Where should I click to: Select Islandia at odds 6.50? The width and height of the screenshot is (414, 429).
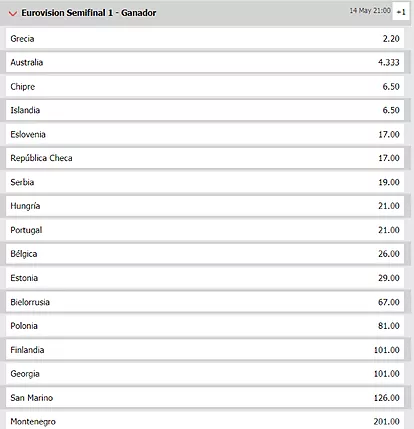click(x=205, y=110)
